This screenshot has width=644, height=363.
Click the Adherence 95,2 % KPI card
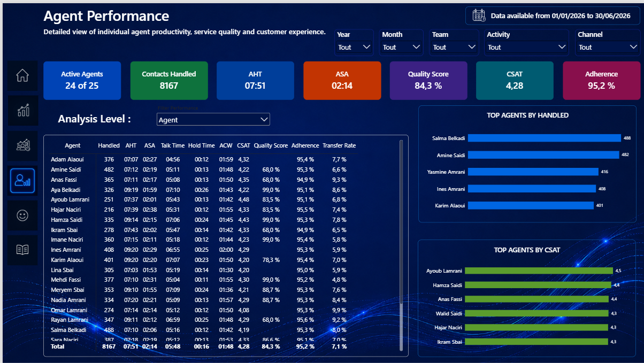click(601, 80)
